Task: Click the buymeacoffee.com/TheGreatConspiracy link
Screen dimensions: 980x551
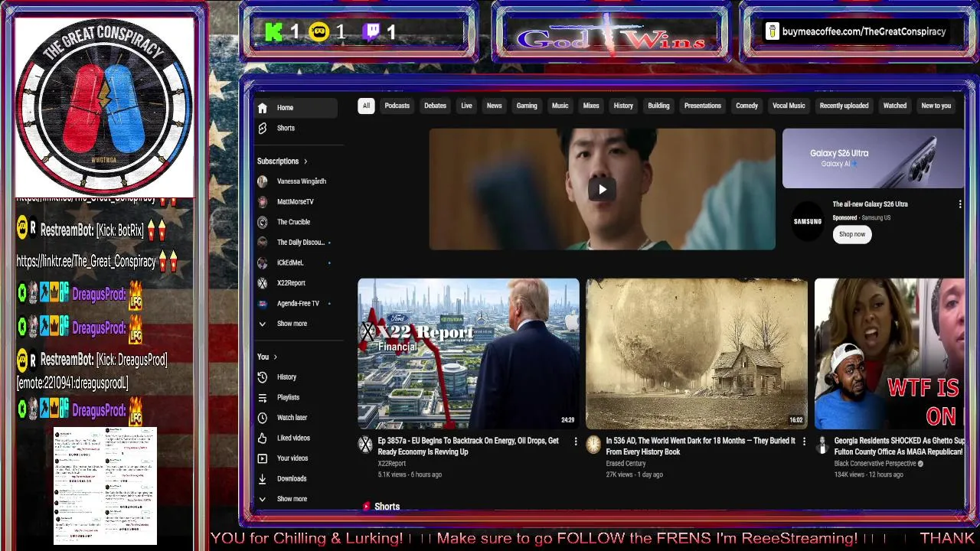Action: 864,31
